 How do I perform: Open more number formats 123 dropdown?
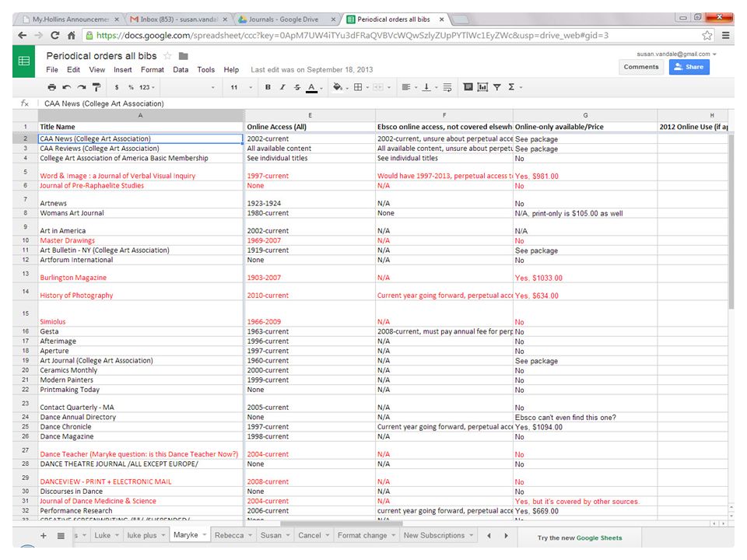click(x=147, y=87)
